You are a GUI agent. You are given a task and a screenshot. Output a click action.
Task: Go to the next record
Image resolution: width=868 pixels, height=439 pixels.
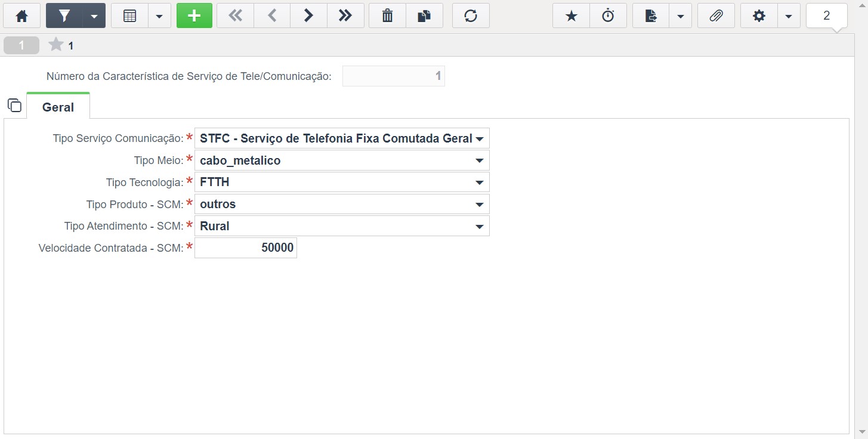308,16
